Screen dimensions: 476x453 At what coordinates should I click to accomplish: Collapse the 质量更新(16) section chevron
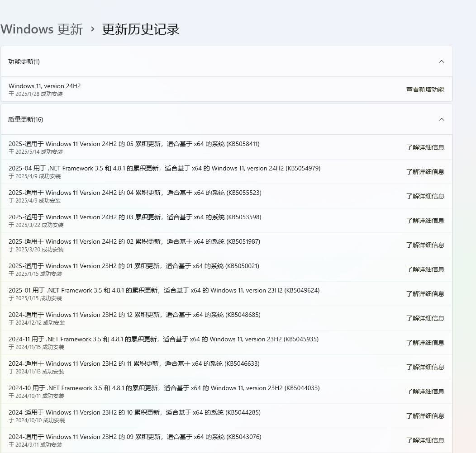pyautogui.click(x=442, y=119)
